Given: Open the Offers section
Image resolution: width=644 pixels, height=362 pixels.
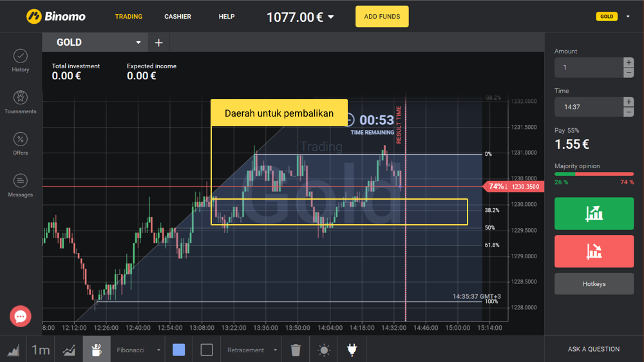Looking at the screenshot, I should (x=20, y=144).
